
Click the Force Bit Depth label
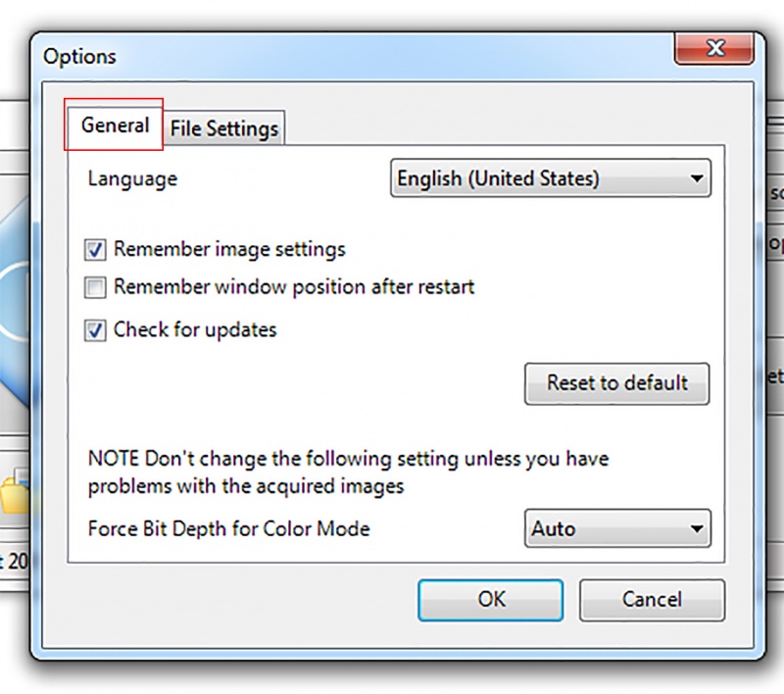point(228,529)
